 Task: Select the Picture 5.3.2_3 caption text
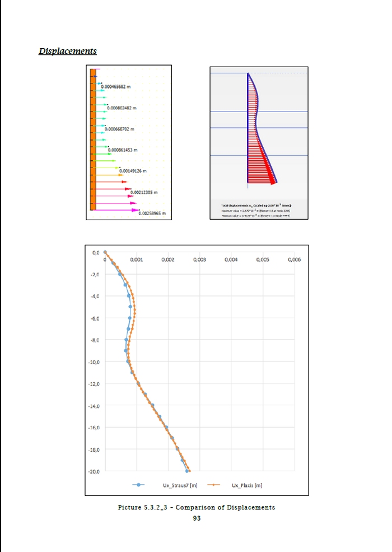(x=196, y=507)
